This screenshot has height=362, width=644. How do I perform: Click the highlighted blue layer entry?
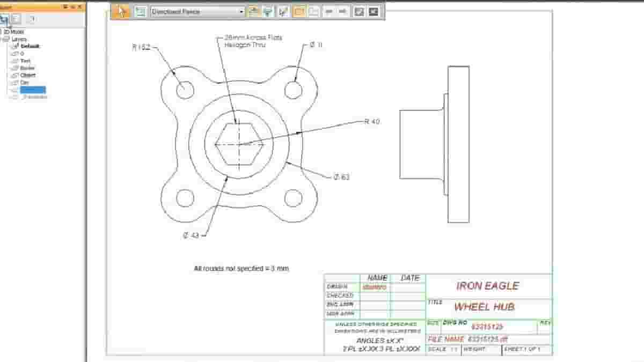[32, 89]
